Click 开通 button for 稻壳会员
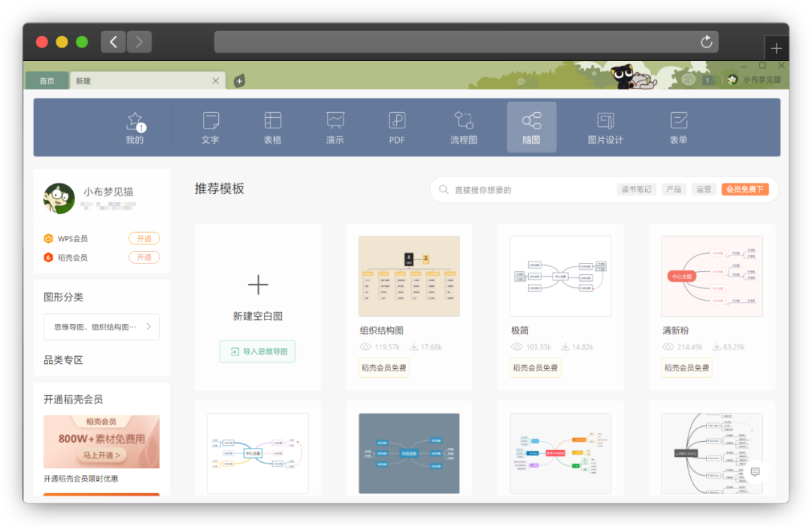Viewport: 812px width, 526px height. [144, 257]
